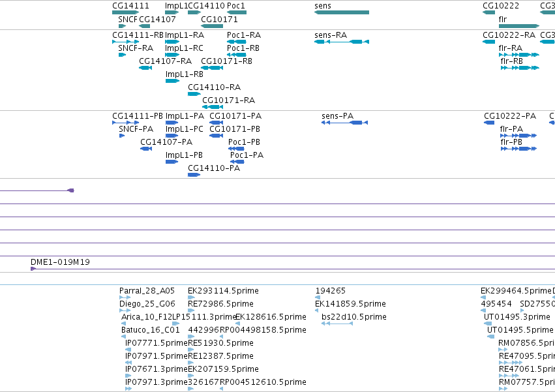The height and width of the screenshot is (392, 555).
Task: Click the EK293114.5prime label
Action: tap(223, 291)
